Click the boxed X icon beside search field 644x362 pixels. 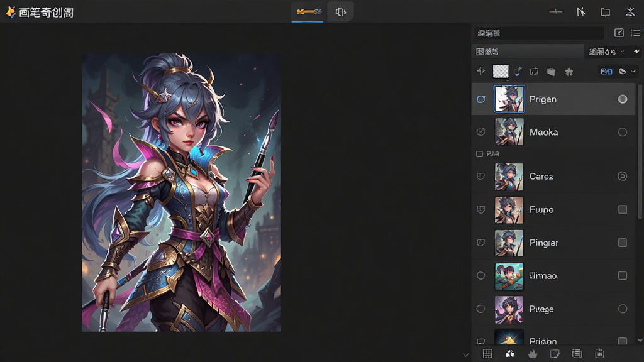(x=619, y=33)
